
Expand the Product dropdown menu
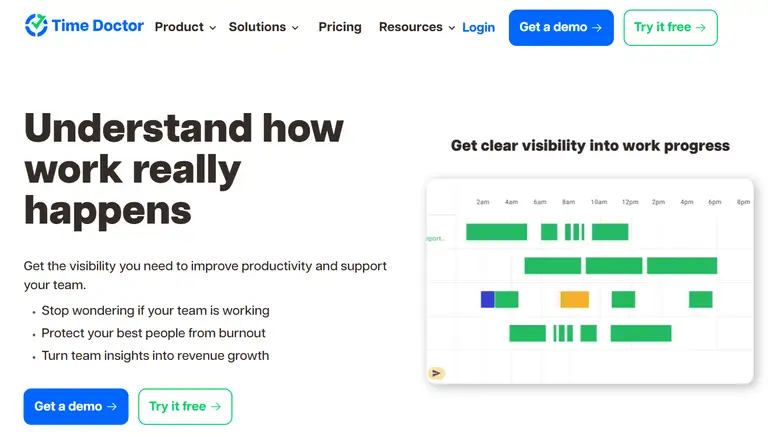(185, 27)
